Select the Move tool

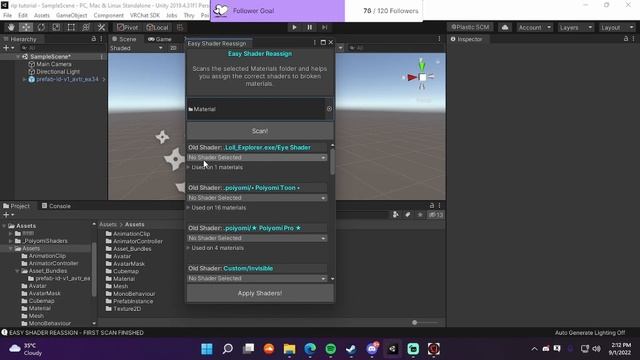(x=26, y=27)
